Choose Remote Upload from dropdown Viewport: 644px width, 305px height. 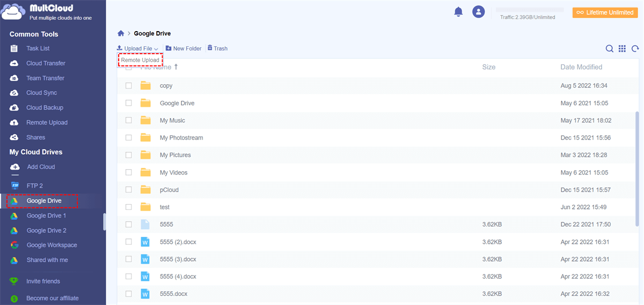click(x=140, y=60)
